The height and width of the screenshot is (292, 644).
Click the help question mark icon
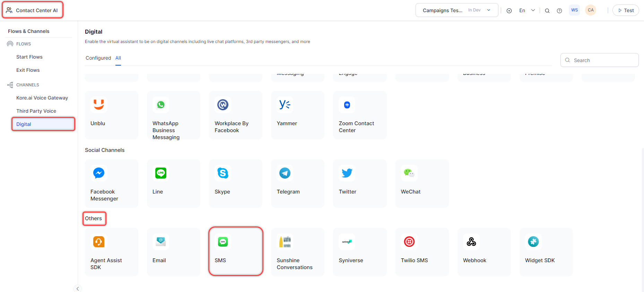[x=559, y=11]
